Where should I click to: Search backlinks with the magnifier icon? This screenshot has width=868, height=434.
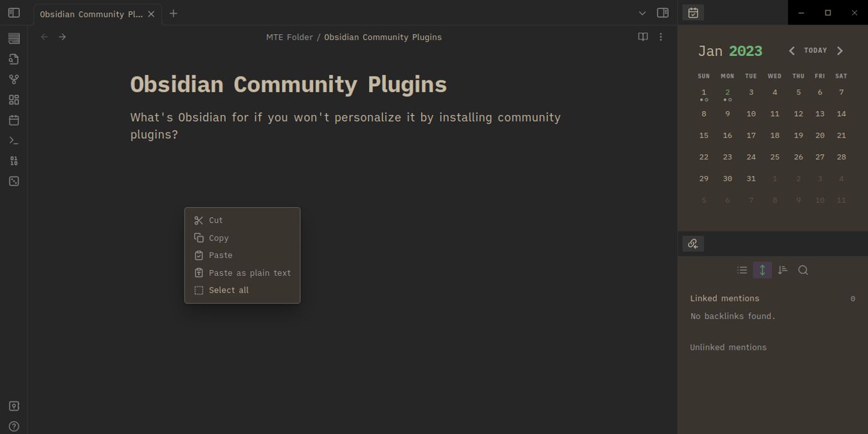pos(803,270)
